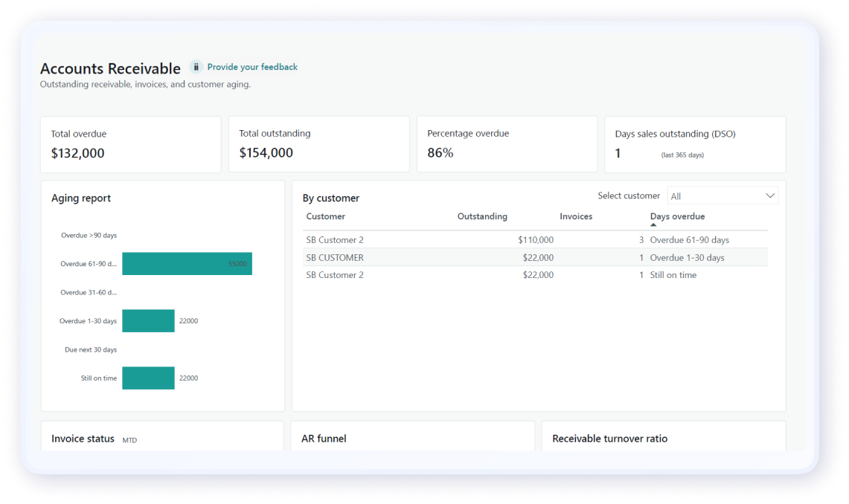Click the Overdue 61-90 days chart bar
Image resolution: width=849 pixels, height=504 pixels.
point(187,264)
